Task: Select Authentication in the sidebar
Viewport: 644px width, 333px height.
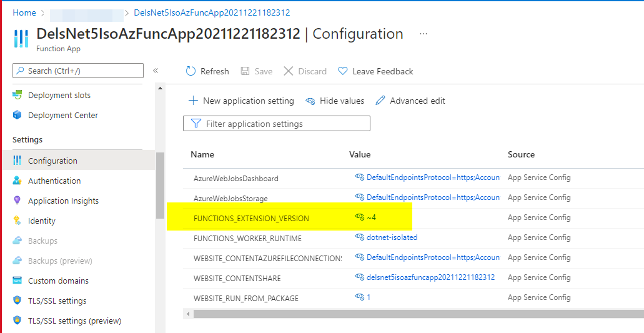Action: [54, 181]
